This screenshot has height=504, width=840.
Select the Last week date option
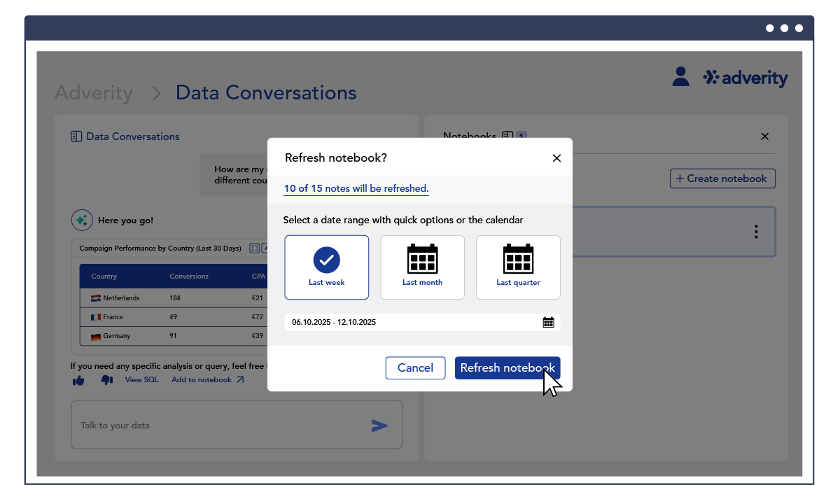pos(326,267)
